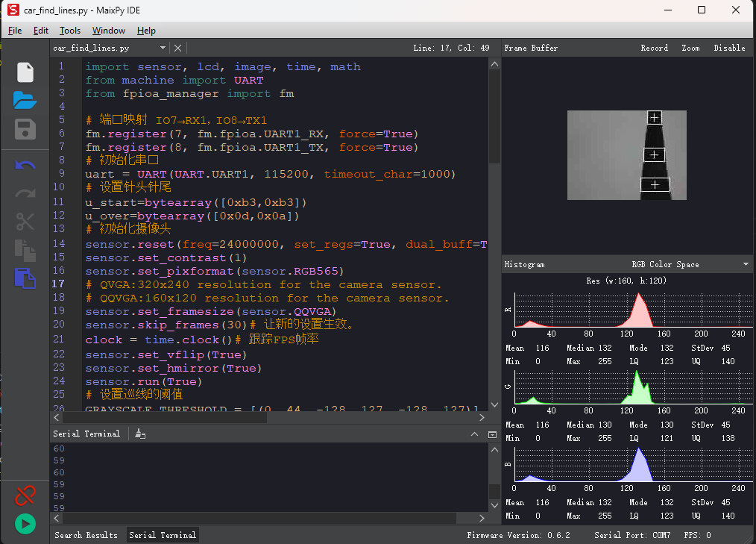This screenshot has width=756, height=544.
Task: Expand the Serial Terminal pane options box
Action: click(492, 434)
